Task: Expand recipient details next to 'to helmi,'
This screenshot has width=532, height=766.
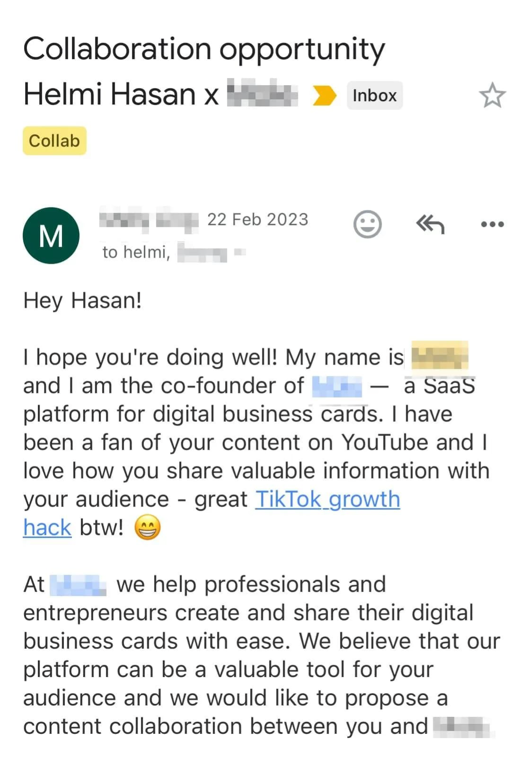Action: (x=240, y=252)
